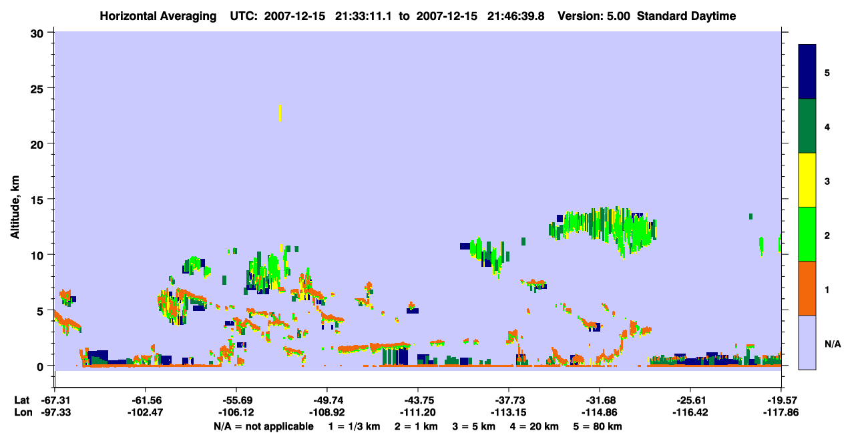Click longitude value '-97.33'
The width and height of the screenshot is (868, 445).
coord(55,412)
